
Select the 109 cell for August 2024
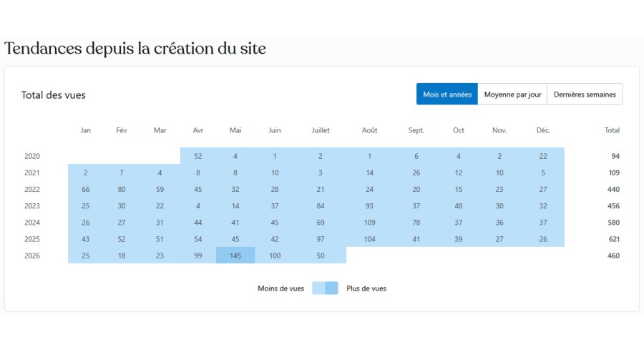point(369,223)
